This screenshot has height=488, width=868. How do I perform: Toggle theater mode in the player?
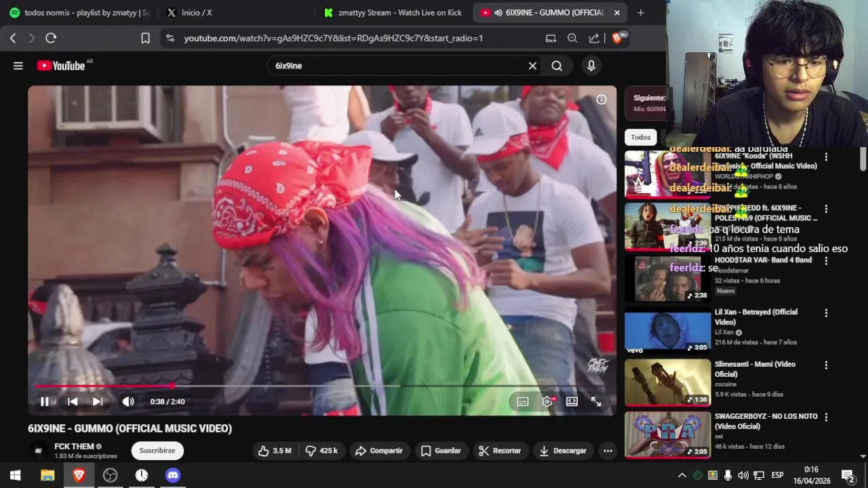click(x=572, y=401)
